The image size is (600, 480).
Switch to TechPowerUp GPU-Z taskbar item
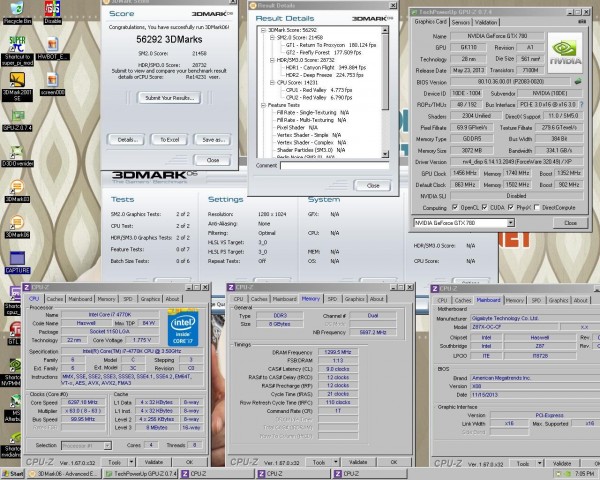coord(140,473)
